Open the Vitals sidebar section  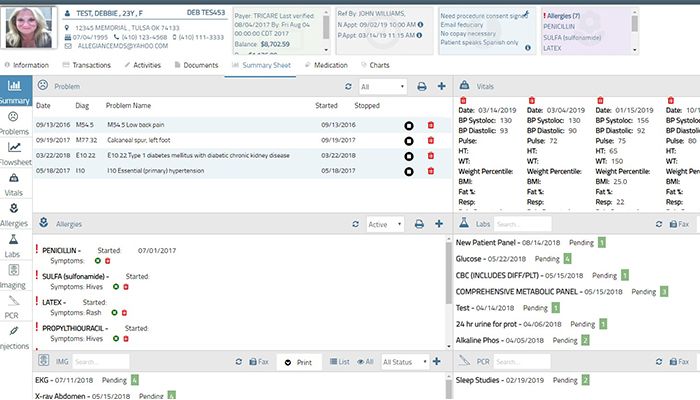(14, 184)
